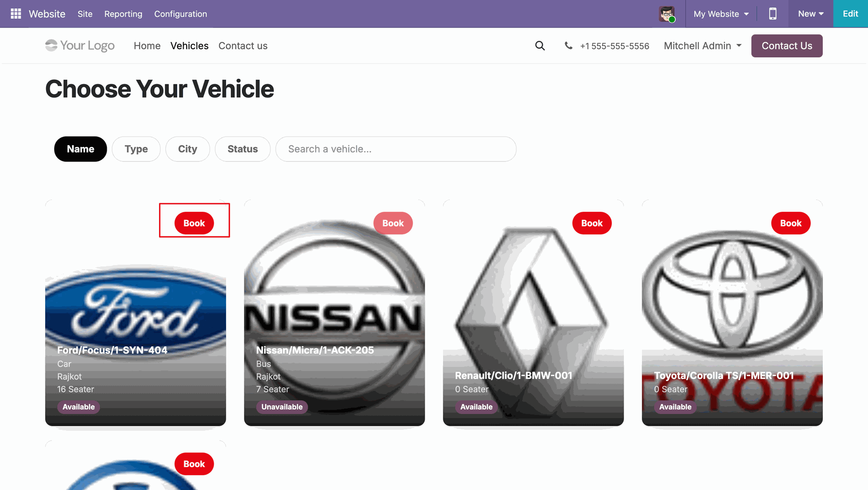Go to the Home page link
This screenshot has width=868, height=490.
[147, 46]
